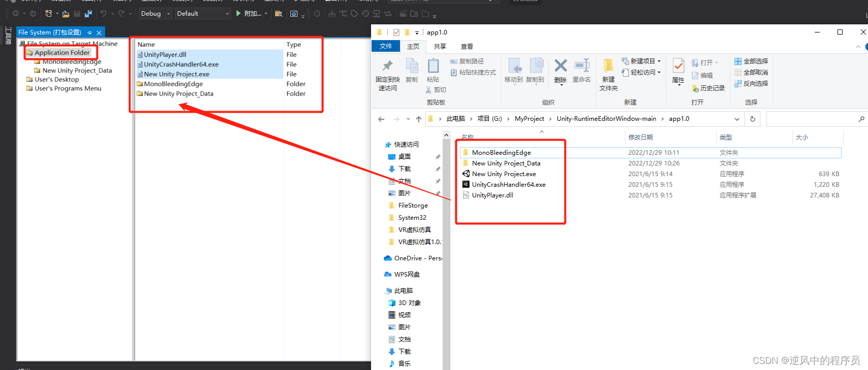This screenshot has height=370, width=868.
Task: Open the 文件 tab in Explorer ribbon
Action: tap(386, 46)
